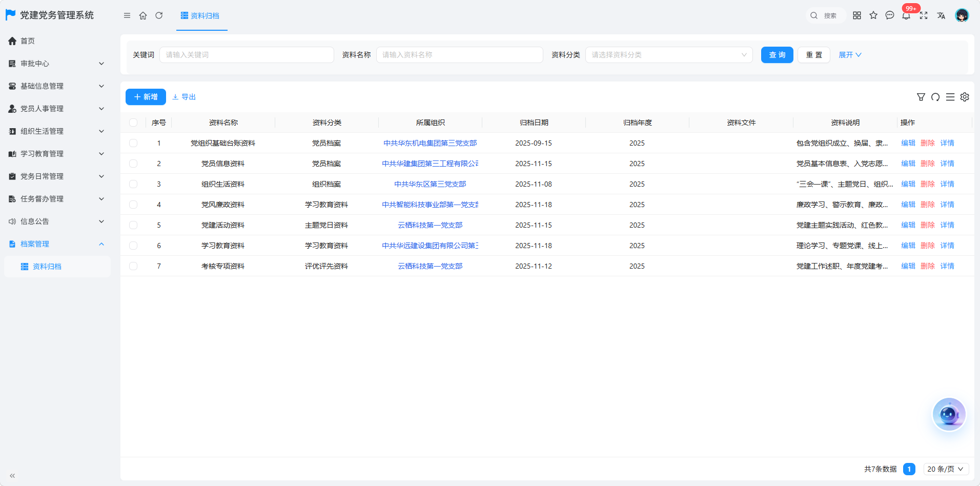Check the row for 党员信息资料
980x486 pixels.
point(133,164)
